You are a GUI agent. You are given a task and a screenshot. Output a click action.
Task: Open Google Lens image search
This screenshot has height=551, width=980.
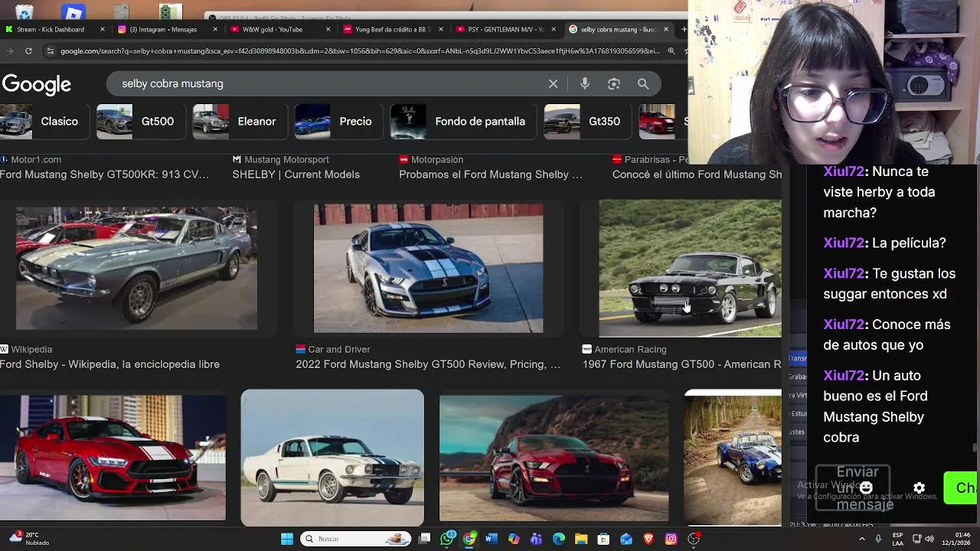click(x=614, y=83)
